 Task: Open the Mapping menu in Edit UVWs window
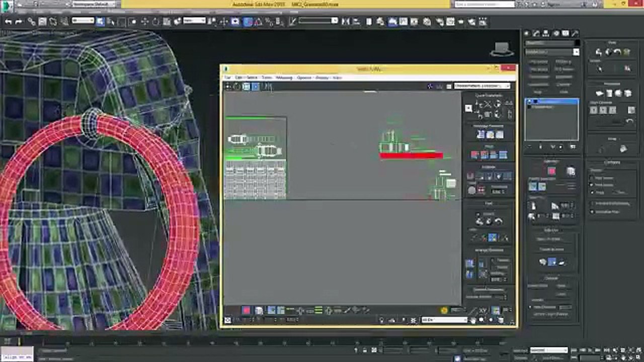pyautogui.click(x=284, y=78)
